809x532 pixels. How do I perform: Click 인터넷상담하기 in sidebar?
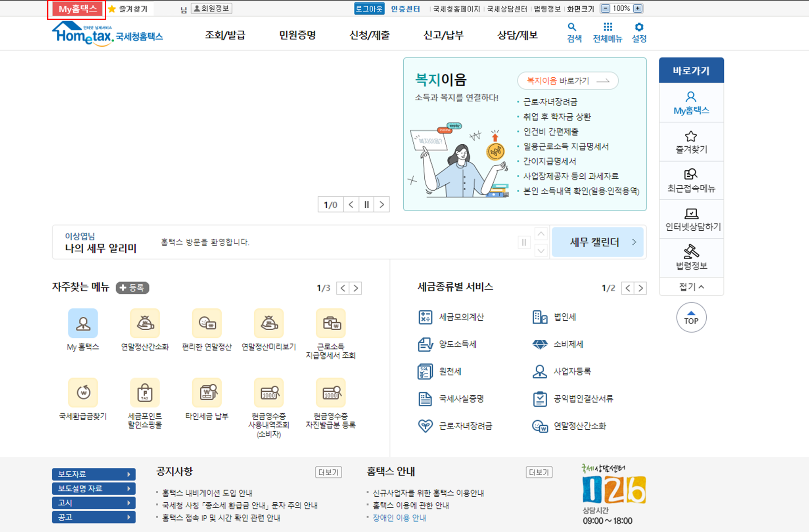point(691,219)
